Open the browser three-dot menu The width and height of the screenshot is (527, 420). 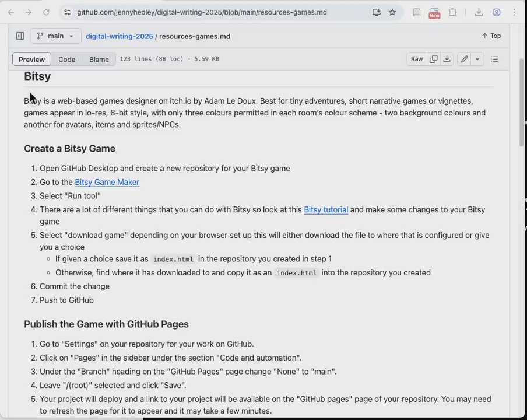(x=514, y=12)
